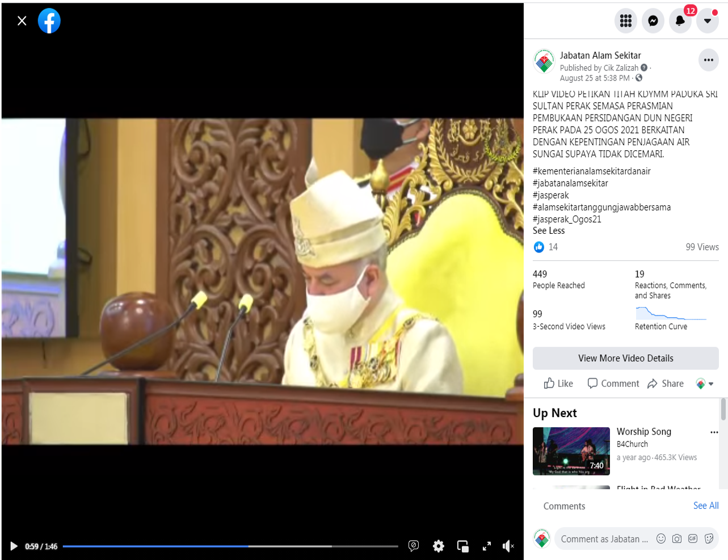728x560 pixels.
Task: Seek on the video progress bar
Action: [x=230, y=546]
